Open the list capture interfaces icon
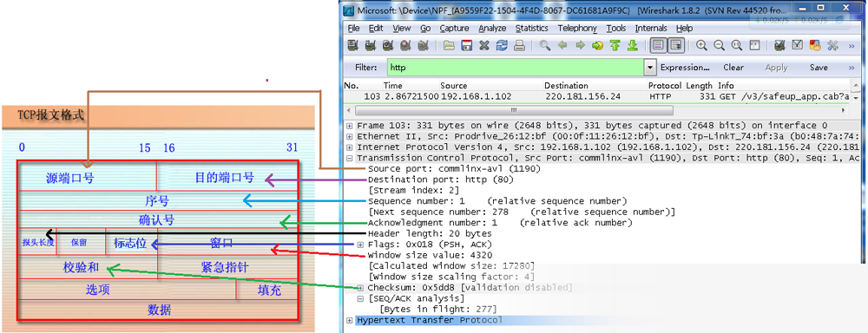 353,45
